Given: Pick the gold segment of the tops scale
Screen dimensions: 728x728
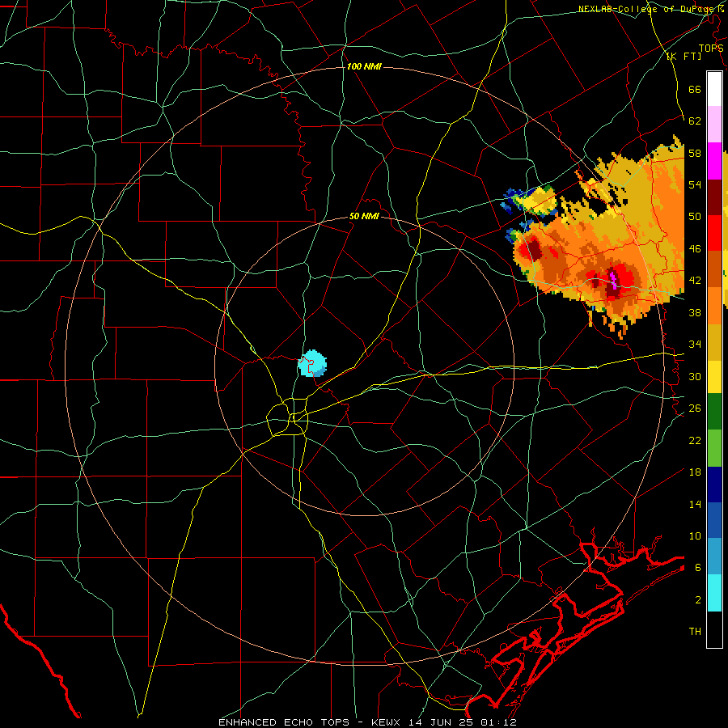Looking at the screenshot, I should tap(714, 342).
